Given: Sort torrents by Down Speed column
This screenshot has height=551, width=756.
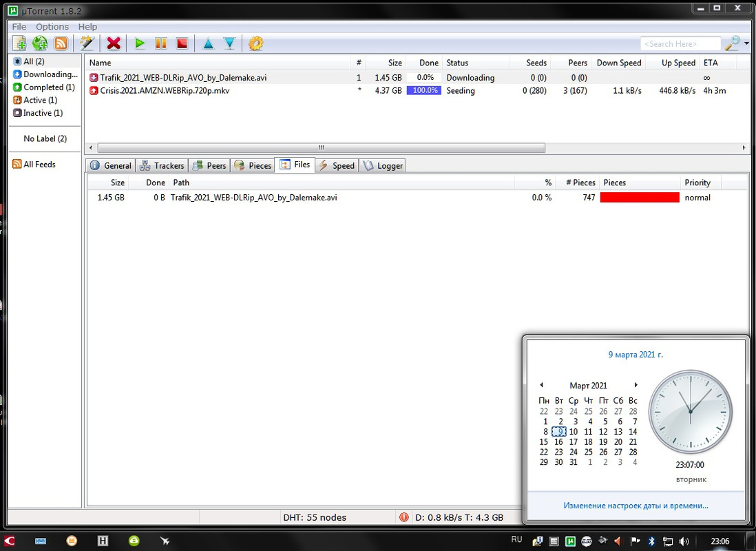Looking at the screenshot, I should [619, 63].
